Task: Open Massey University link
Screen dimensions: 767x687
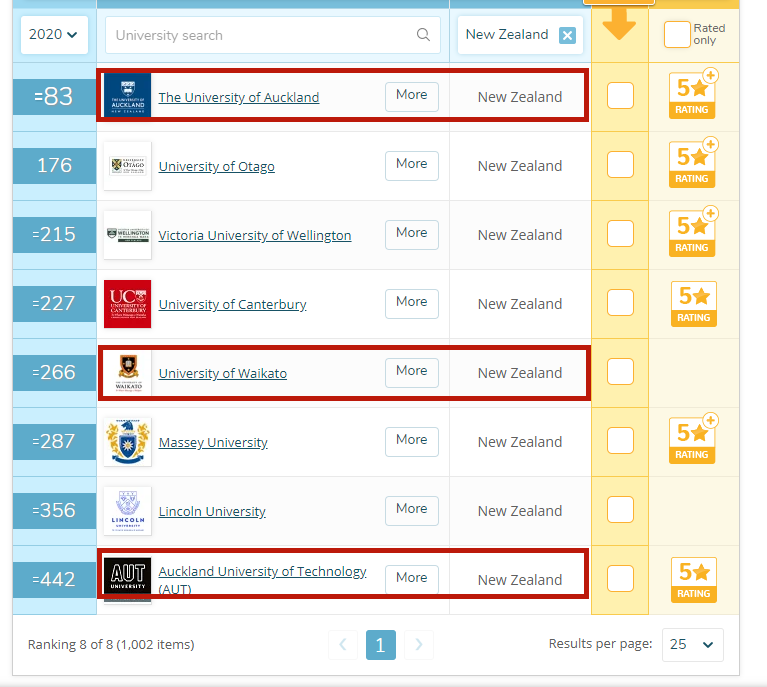Action: click(x=213, y=442)
